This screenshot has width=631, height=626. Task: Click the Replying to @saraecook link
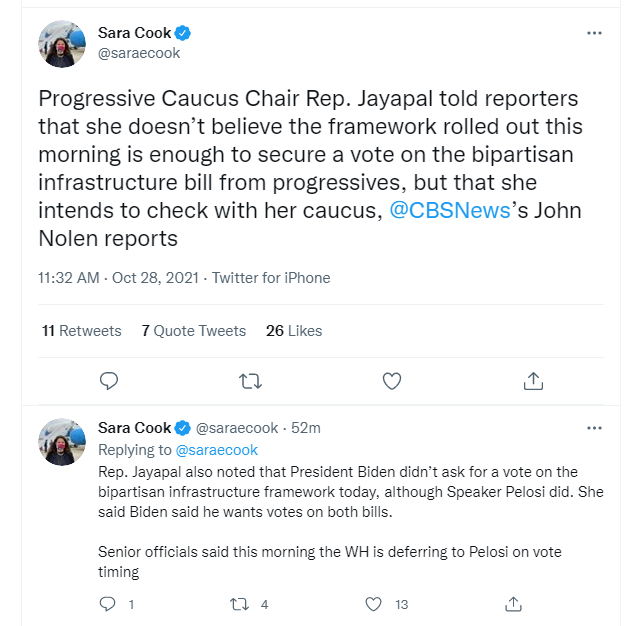217,450
